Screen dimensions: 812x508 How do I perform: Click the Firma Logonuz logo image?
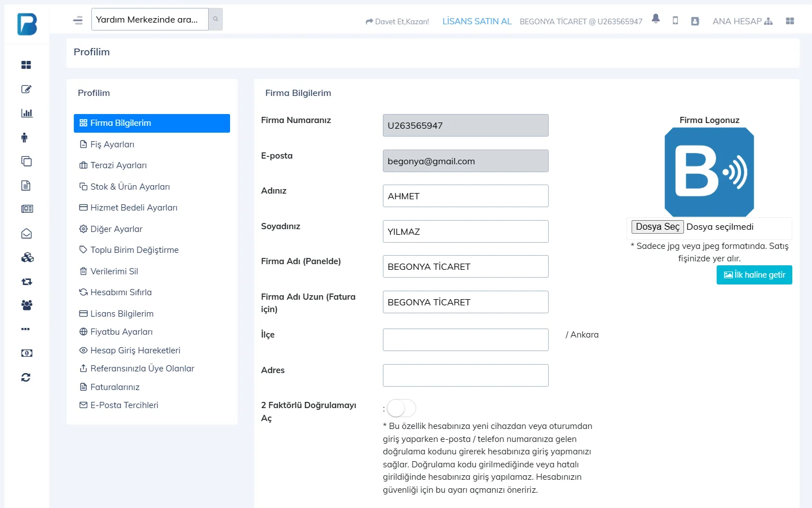(709, 172)
